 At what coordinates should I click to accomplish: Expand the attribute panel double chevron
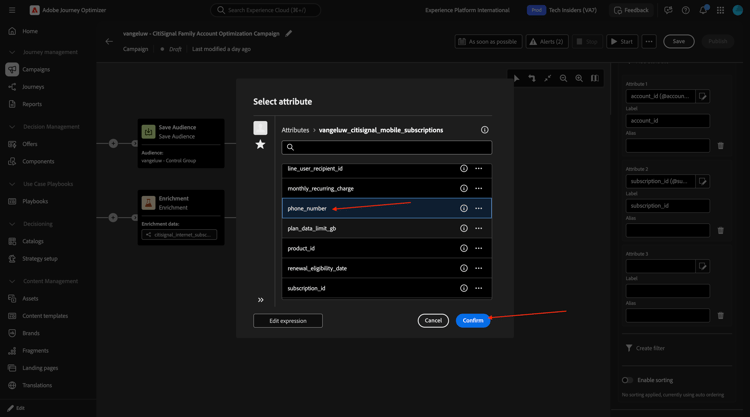coord(261,300)
